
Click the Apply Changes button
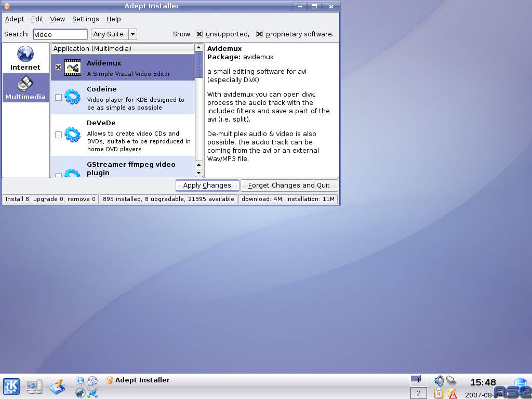(207, 185)
